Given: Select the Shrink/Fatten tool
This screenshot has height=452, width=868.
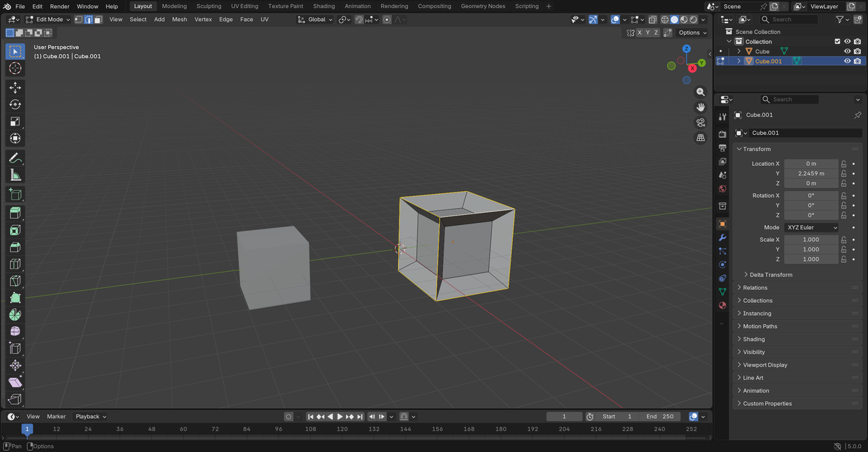Looking at the screenshot, I should point(15,365).
